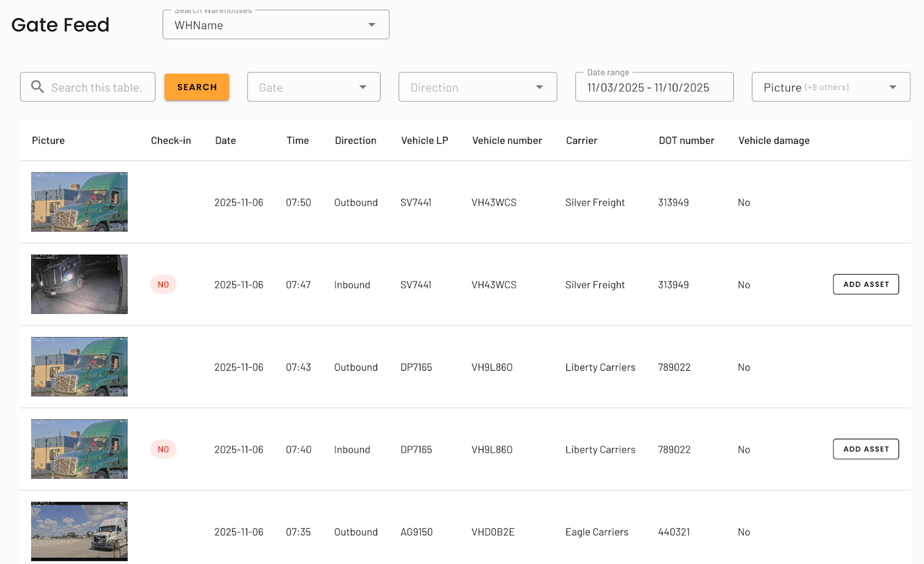The height and width of the screenshot is (564, 924).
Task: Click the Date column header
Action: 225,140
